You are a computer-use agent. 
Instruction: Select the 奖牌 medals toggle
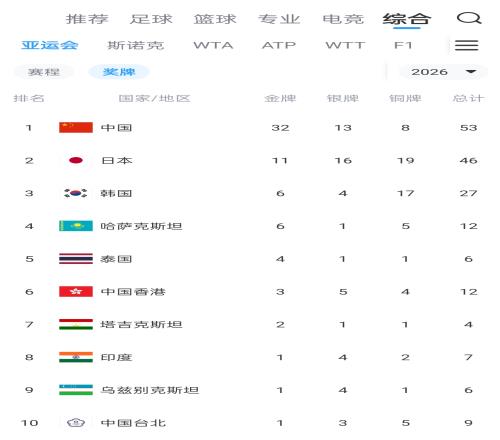pos(119,72)
